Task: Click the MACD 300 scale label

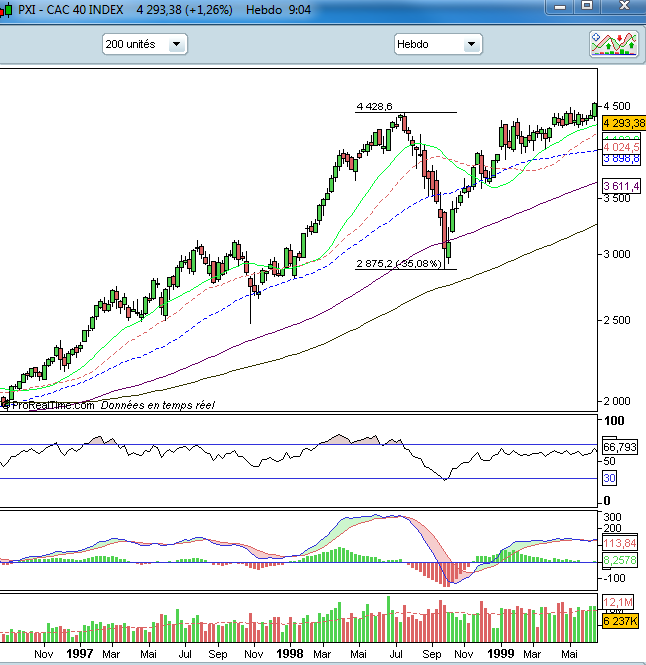Action: (x=612, y=517)
